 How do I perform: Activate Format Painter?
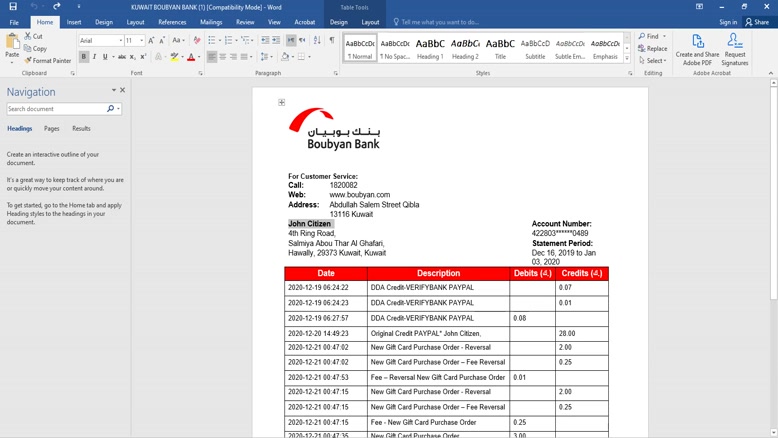pos(48,61)
